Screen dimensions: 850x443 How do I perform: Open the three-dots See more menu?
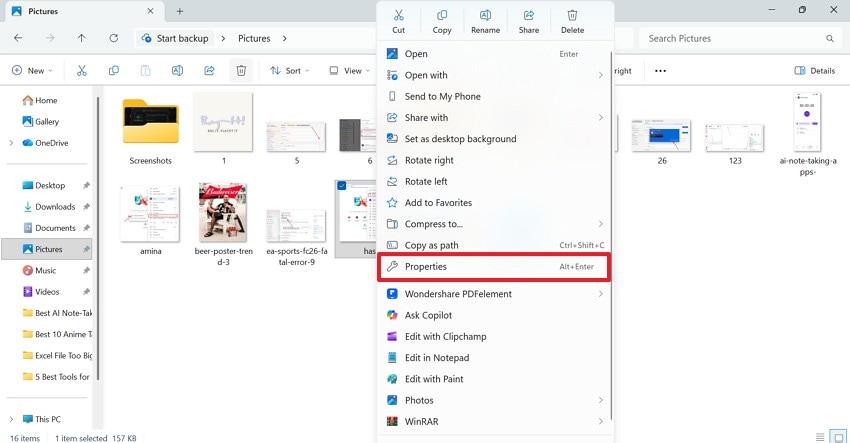tap(660, 70)
